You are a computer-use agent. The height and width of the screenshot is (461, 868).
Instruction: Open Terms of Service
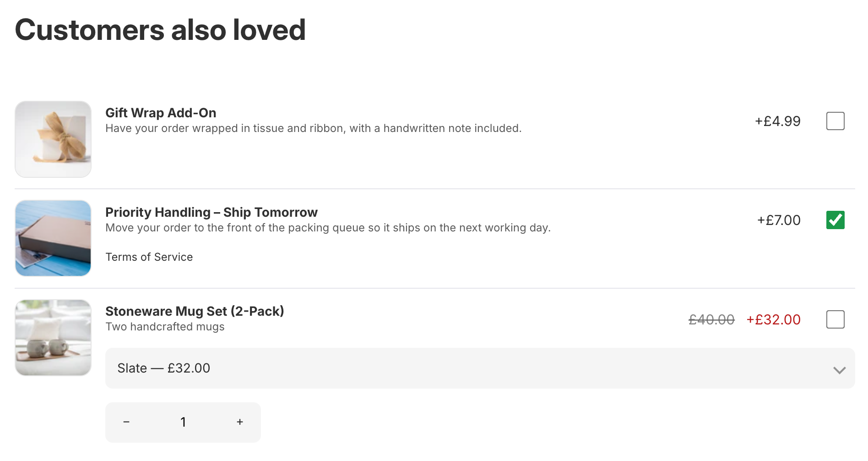[149, 257]
